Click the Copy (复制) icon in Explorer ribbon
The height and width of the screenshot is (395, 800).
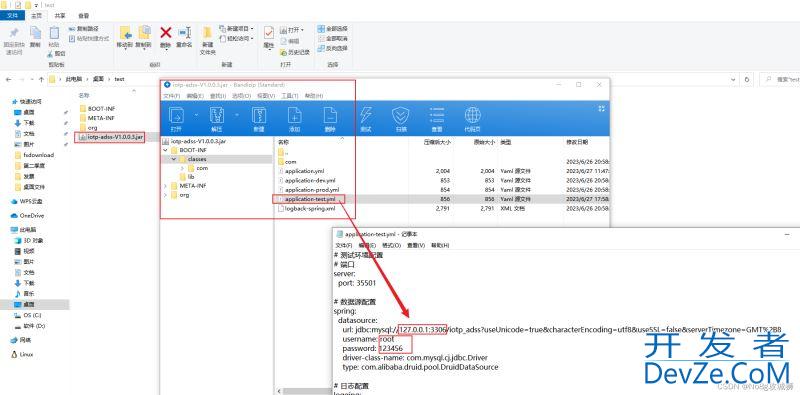coord(35,33)
